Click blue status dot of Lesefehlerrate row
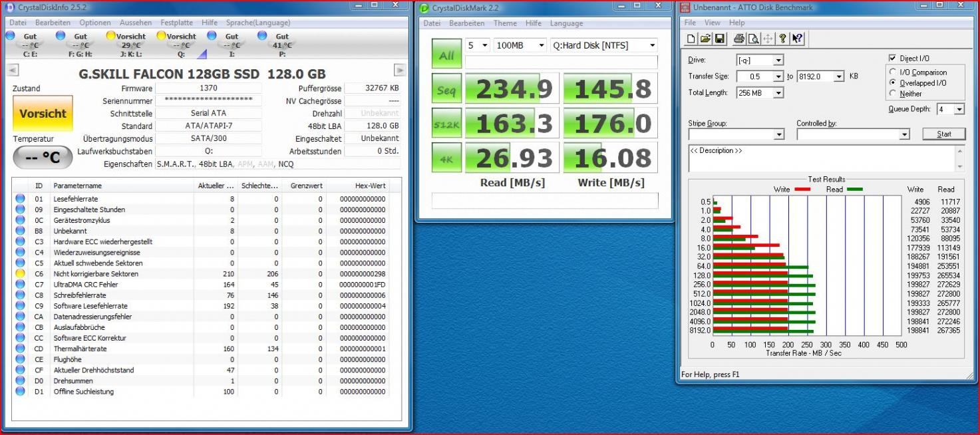Image resolution: width=980 pixels, height=435 pixels. click(x=20, y=199)
